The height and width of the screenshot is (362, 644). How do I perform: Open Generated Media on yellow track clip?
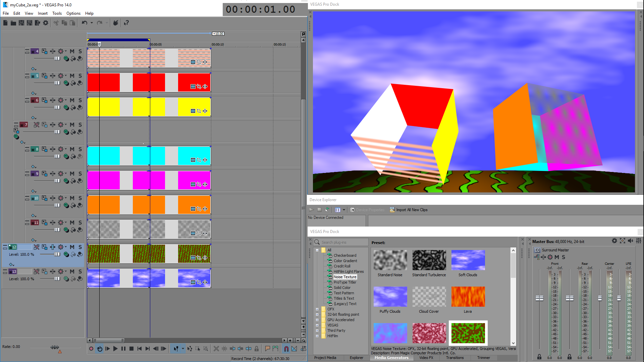point(193,111)
